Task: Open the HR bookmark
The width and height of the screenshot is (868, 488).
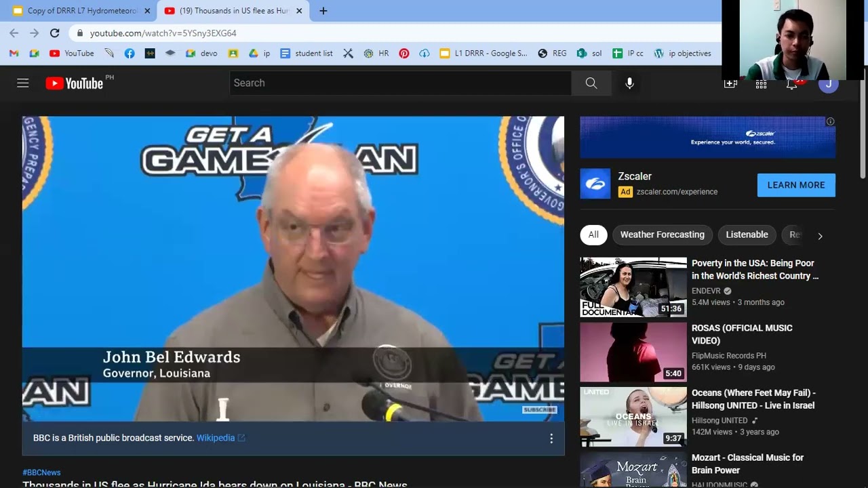Action: [x=376, y=53]
